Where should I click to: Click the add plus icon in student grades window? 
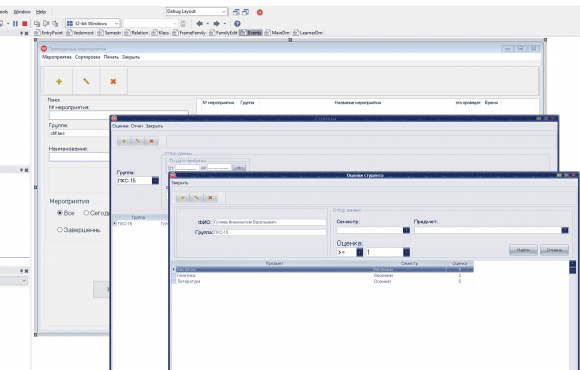(182, 198)
